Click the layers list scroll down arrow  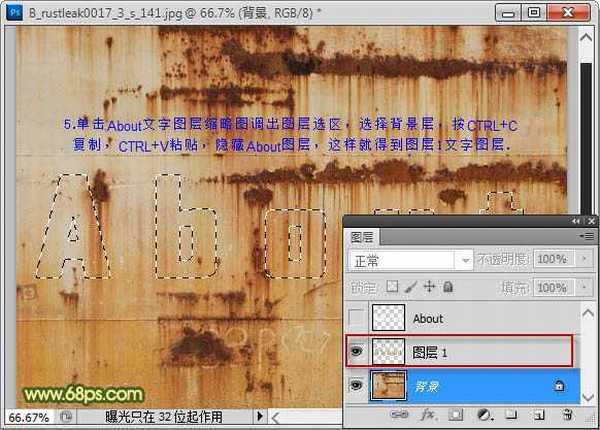588,397
